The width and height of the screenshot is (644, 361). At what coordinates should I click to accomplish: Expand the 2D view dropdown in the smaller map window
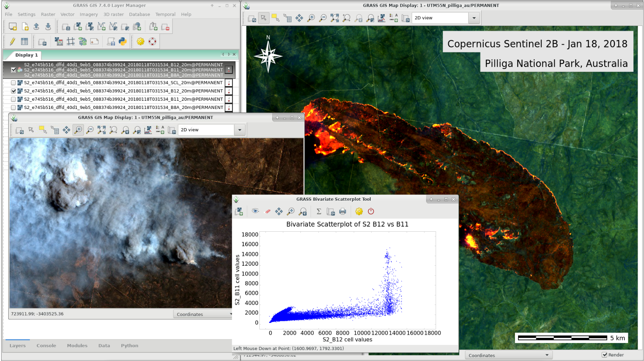coord(240,130)
